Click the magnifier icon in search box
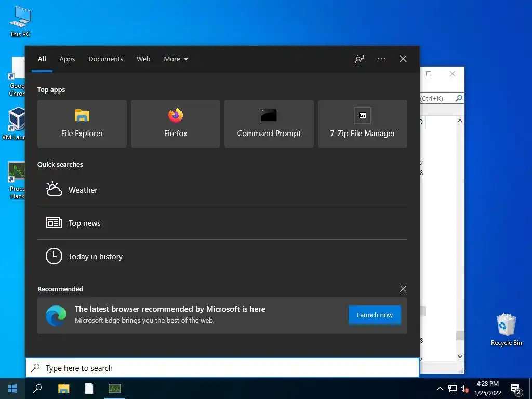The image size is (532, 399). click(x=35, y=367)
